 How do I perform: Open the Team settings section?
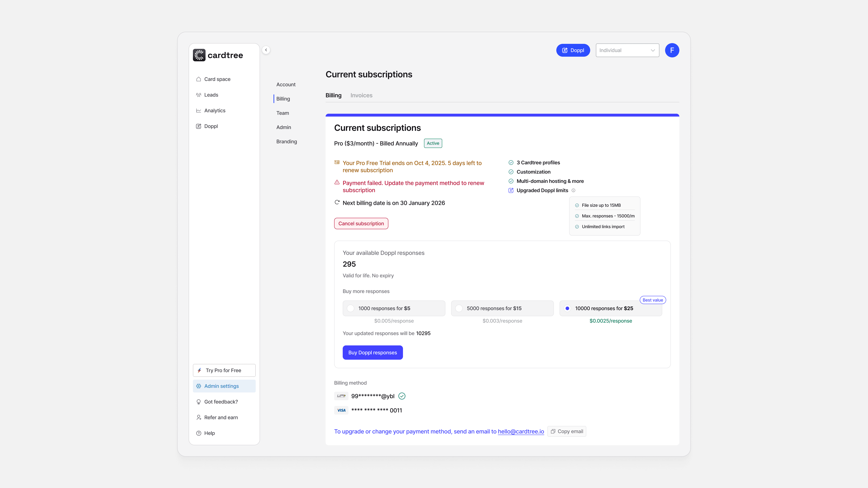282,113
